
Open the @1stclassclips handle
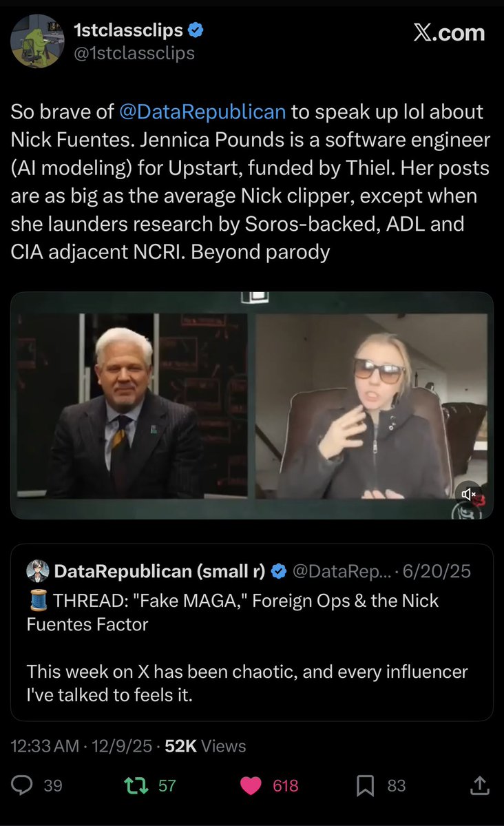[134, 53]
